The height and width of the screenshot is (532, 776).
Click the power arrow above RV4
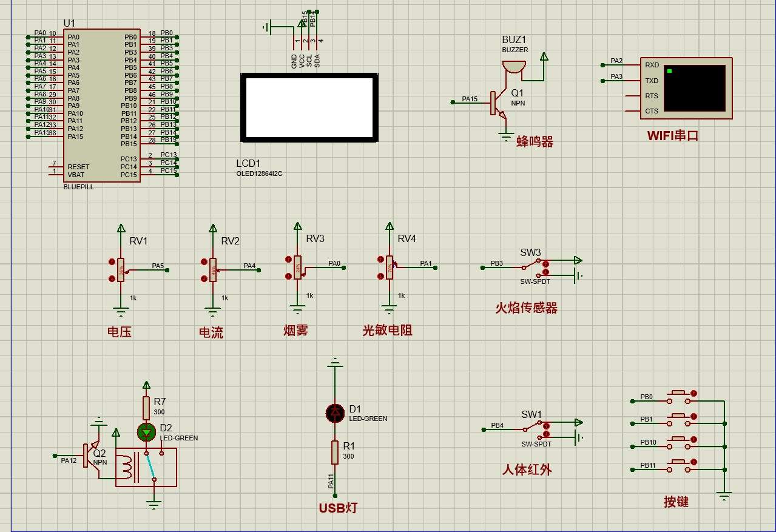pyautogui.click(x=390, y=226)
